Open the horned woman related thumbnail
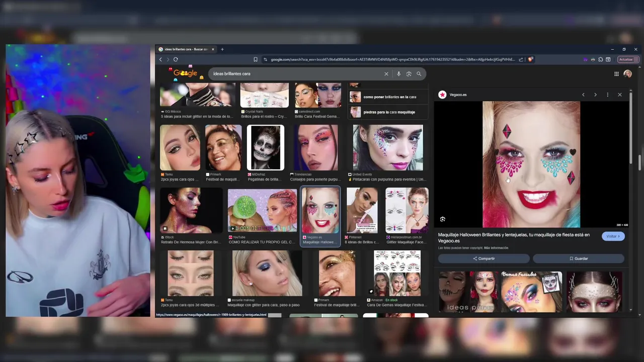The height and width of the screenshot is (362, 644). coord(594,292)
